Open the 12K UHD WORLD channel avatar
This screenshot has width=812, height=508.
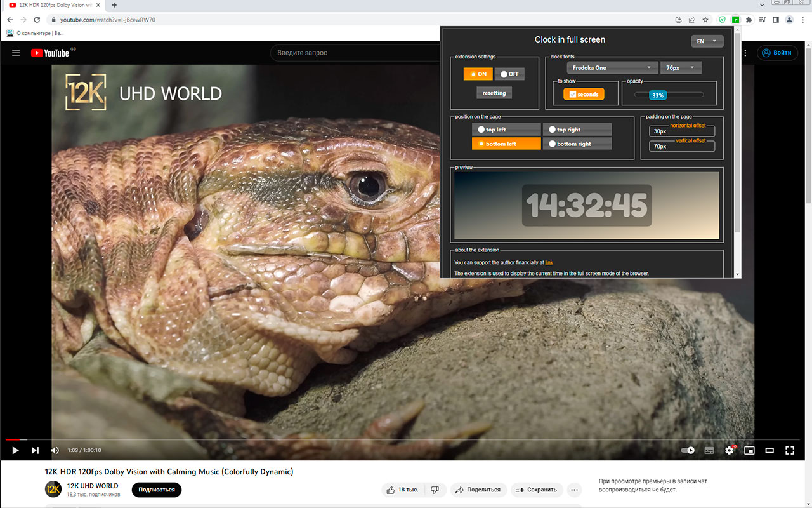click(x=53, y=490)
